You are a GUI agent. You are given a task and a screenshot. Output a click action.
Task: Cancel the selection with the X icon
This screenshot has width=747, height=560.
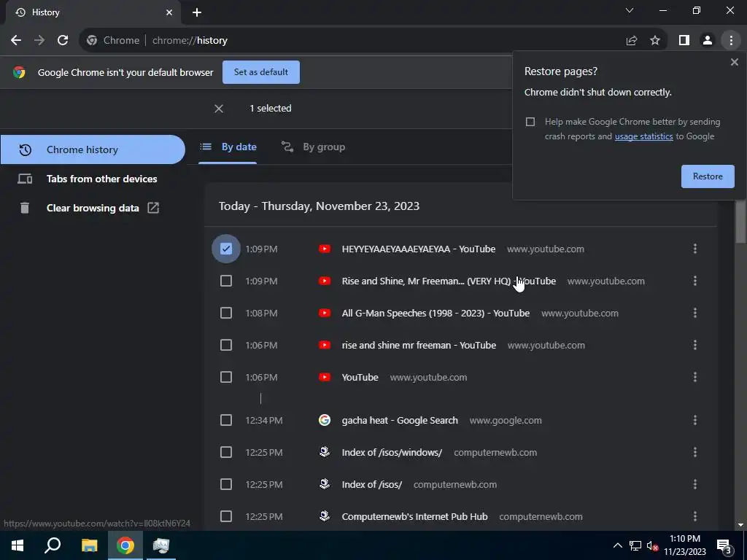[x=219, y=109]
